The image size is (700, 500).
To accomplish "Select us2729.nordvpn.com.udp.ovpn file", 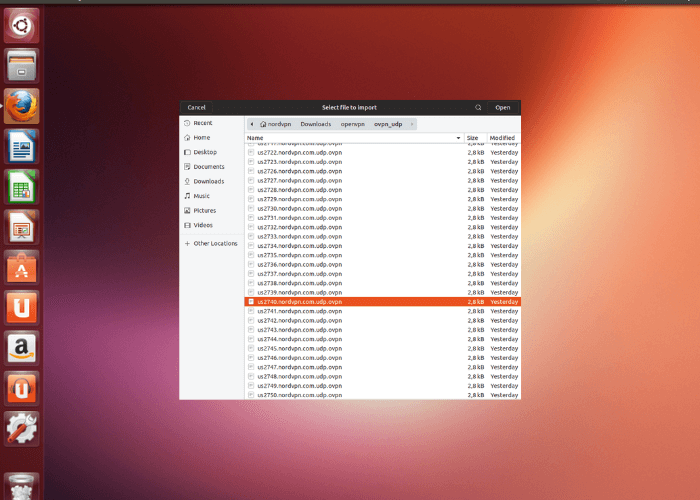I will (x=383, y=199).
